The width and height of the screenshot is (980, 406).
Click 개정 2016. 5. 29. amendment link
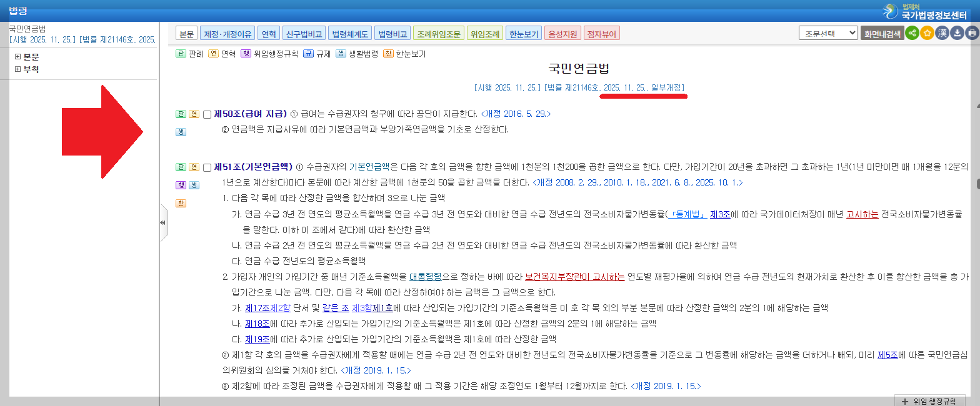[x=516, y=114]
